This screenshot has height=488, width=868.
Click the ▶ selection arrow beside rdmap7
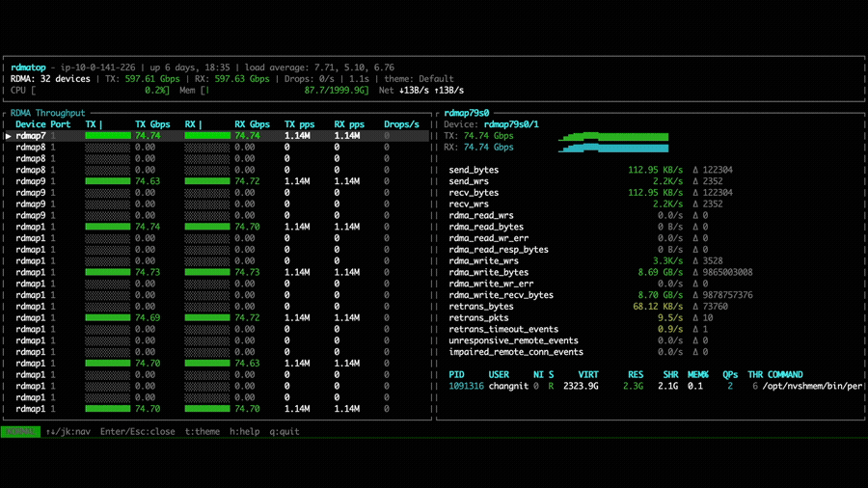tap(9, 136)
